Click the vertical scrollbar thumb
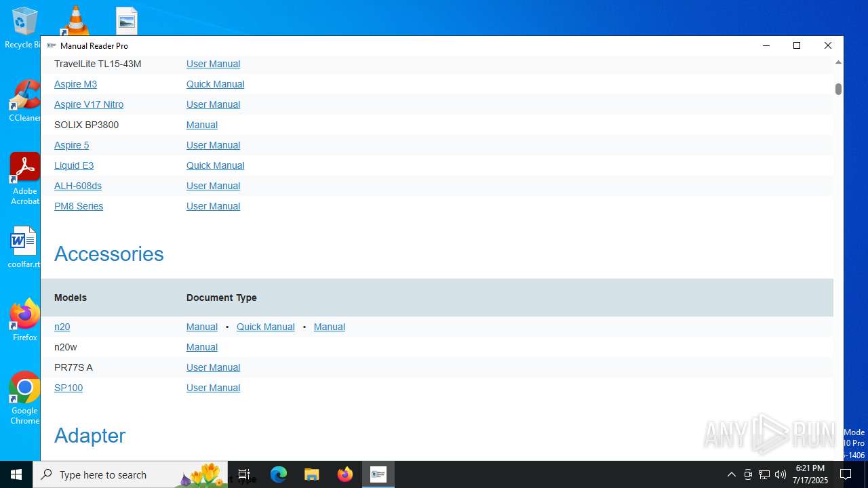Screen dimensions: 868x488 click(x=838, y=89)
